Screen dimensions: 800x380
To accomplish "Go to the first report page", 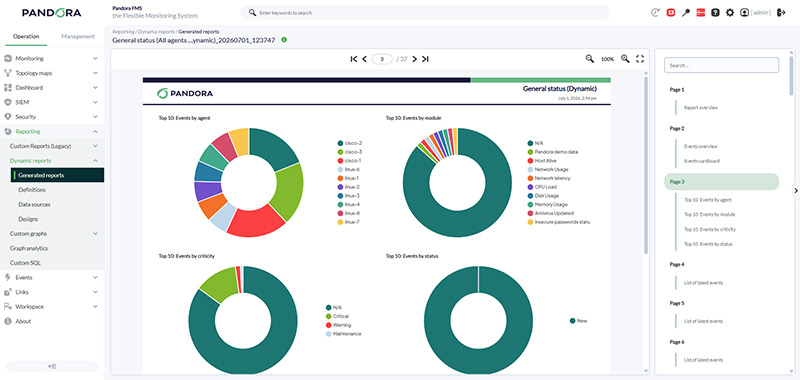I will pyautogui.click(x=354, y=59).
